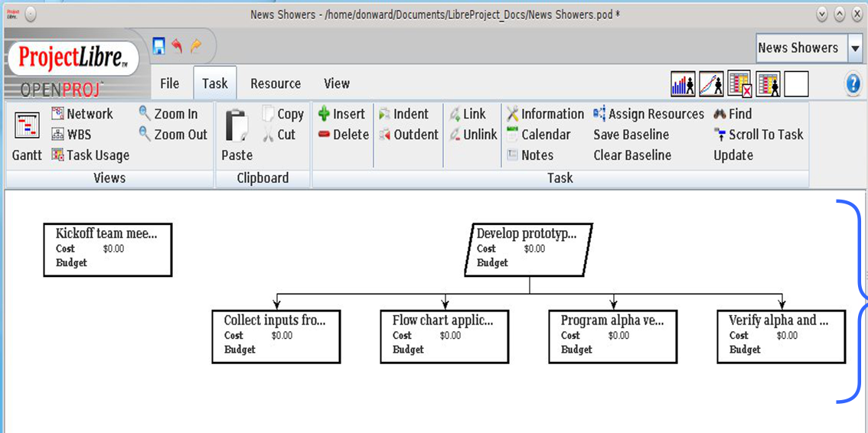Select the Verify alpha task box
The image size is (868, 433).
click(781, 336)
